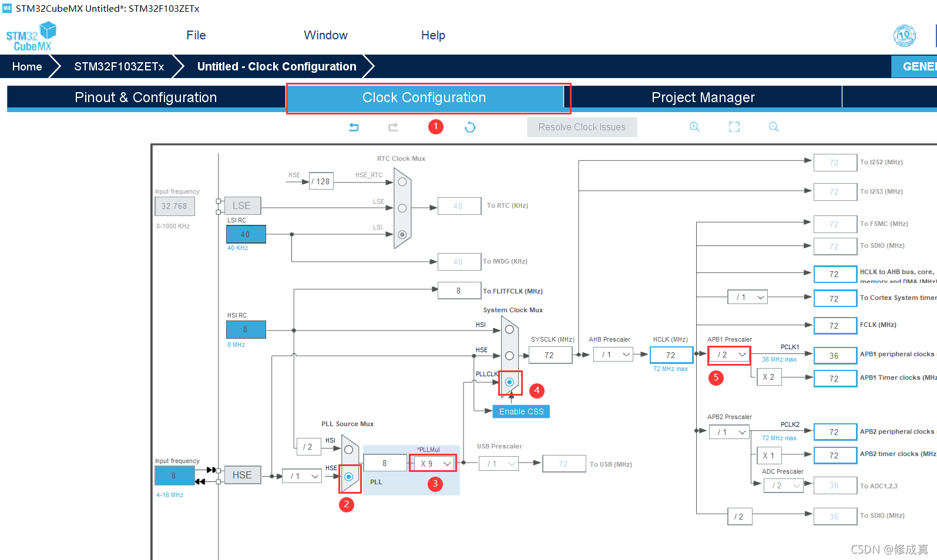This screenshot has height=560, width=937.
Task: Click the /128 HSE RTC divider box
Action: coord(321,181)
